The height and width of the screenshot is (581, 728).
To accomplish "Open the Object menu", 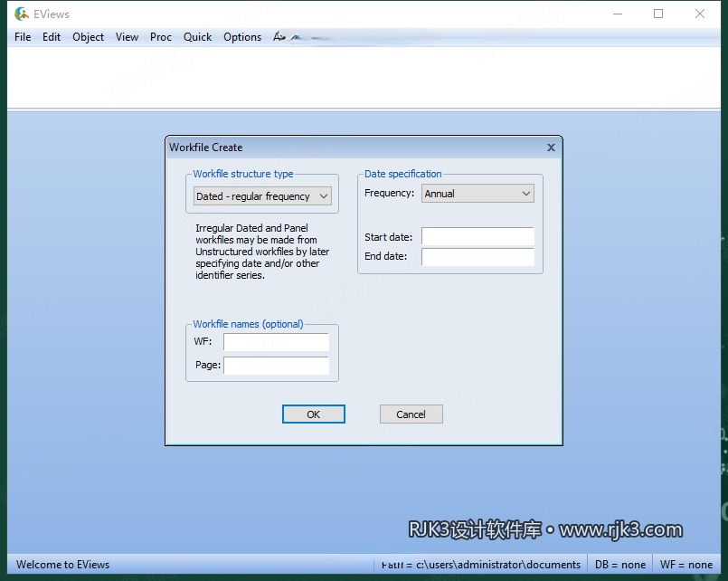I will coord(89,37).
